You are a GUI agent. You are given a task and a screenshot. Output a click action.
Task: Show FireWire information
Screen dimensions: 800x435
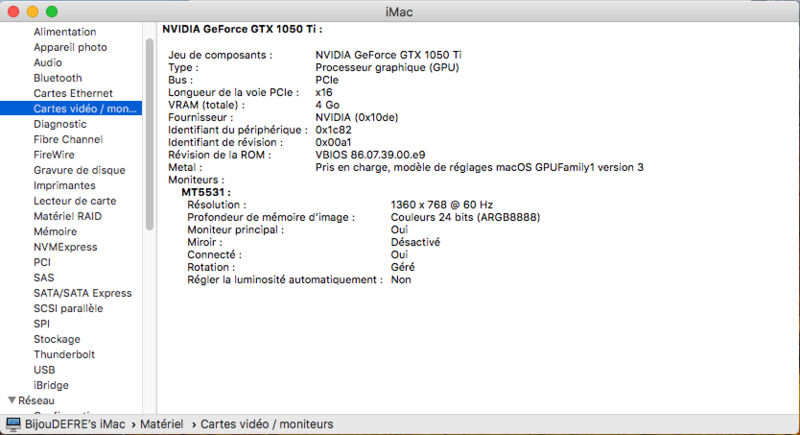[x=54, y=155]
